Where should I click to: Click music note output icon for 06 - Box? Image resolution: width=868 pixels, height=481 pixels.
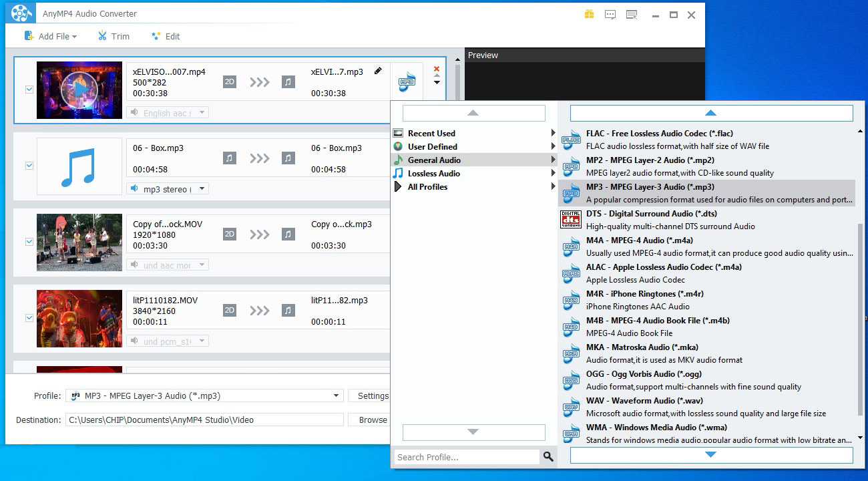tap(288, 158)
